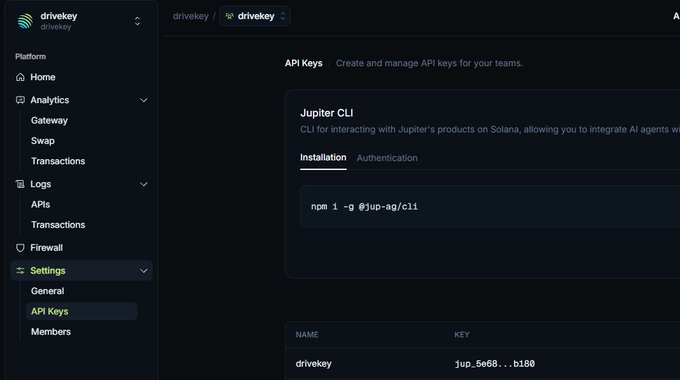This screenshot has height=380, width=680.
Task: Click the Firewall shield icon
Action: click(x=20, y=248)
